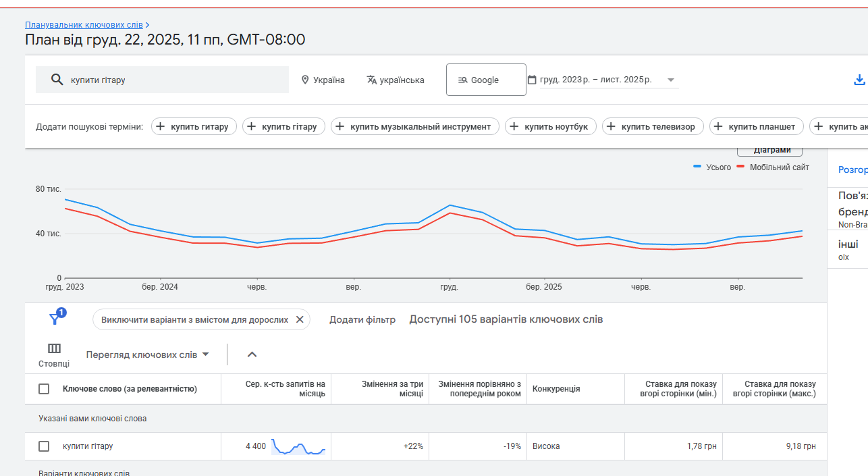This screenshot has height=476, width=868.
Task: Open the Google search network selector
Action: (x=486, y=80)
